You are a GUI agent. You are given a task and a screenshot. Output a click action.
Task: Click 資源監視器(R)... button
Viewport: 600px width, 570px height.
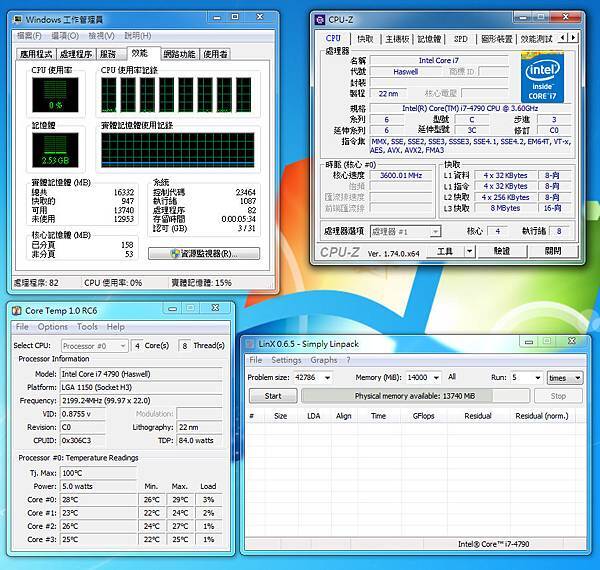[204, 254]
